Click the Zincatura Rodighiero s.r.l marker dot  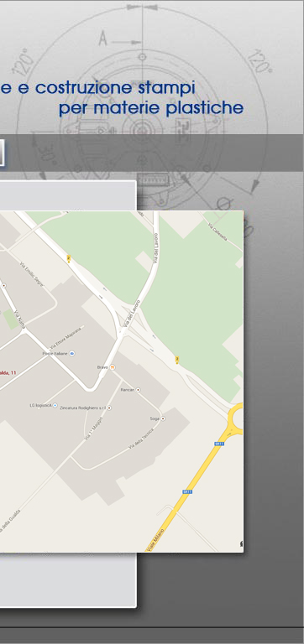[x=109, y=408]
